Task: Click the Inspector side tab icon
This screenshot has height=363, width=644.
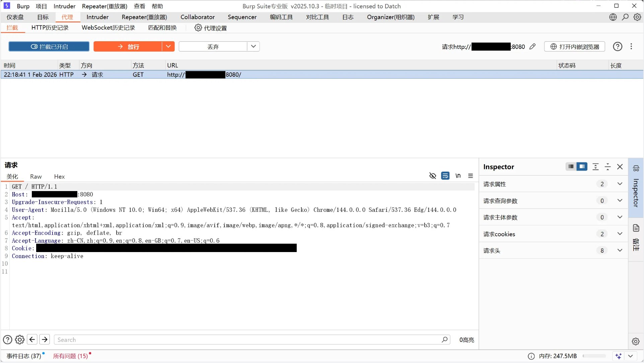Action: click(636, 168)
